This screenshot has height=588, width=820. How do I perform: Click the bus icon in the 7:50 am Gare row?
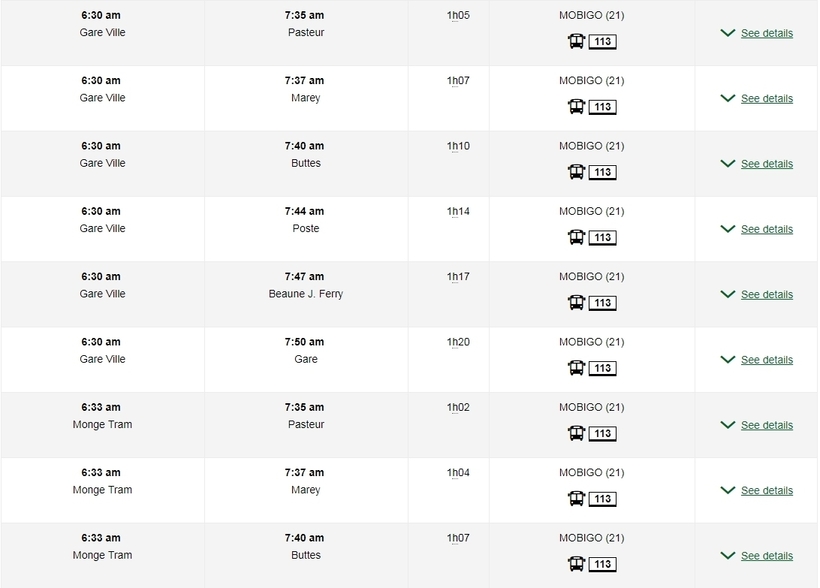pyautogui.click(x=576, y=368)
